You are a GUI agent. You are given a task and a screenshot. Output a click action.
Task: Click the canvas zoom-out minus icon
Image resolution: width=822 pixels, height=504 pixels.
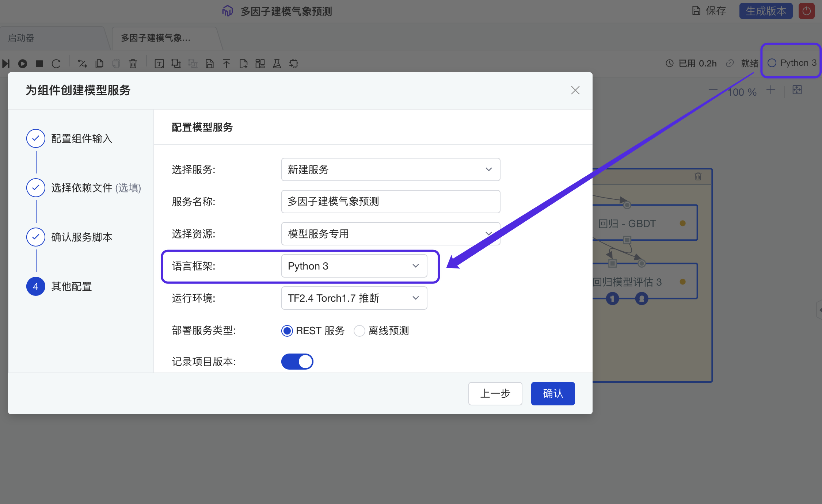tap(713, 90)
